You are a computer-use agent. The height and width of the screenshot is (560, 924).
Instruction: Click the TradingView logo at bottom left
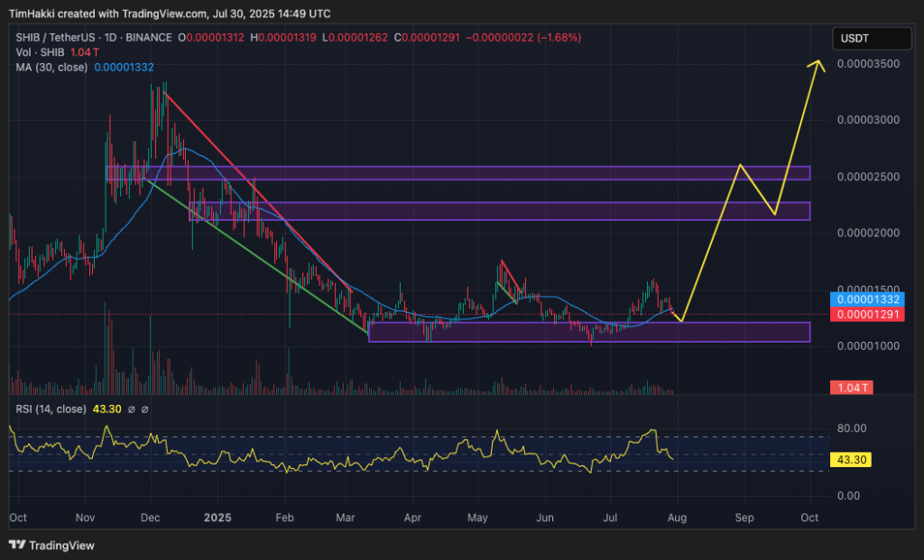51,545
